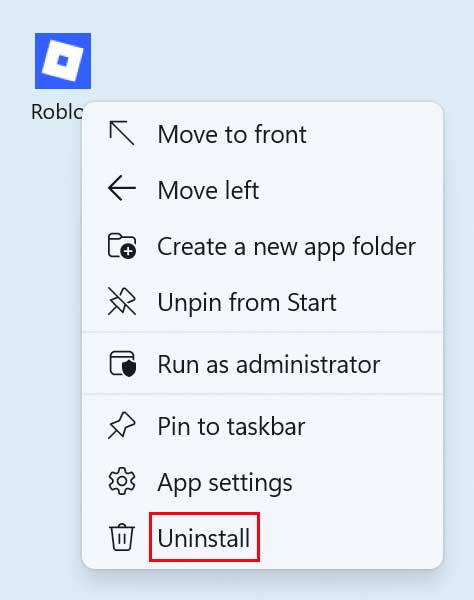Viewport: 474px width, 600px height.
Task: Choose Move to front from the context menu
Action: pos(262,134)
